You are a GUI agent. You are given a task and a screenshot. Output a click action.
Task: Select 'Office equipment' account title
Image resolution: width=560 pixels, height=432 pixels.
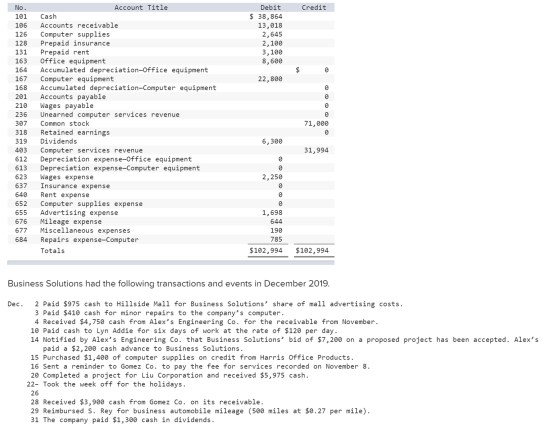[x=73, y=61]
